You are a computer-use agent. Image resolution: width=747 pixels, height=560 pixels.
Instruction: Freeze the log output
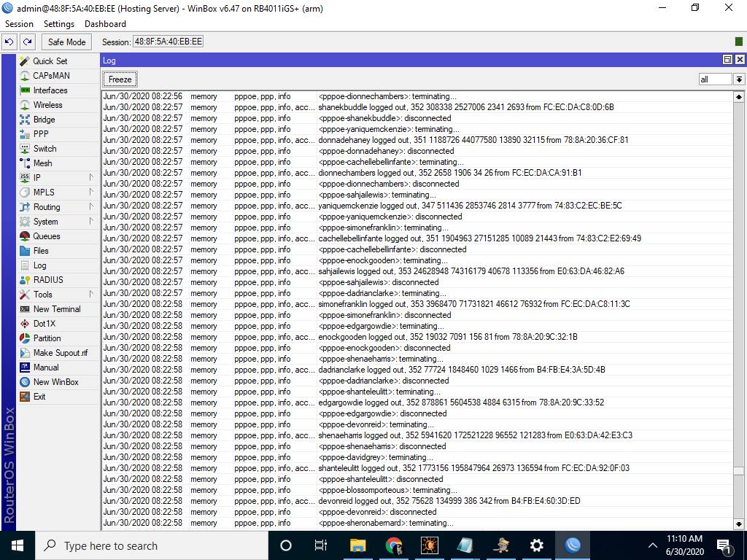coord(119,79)
